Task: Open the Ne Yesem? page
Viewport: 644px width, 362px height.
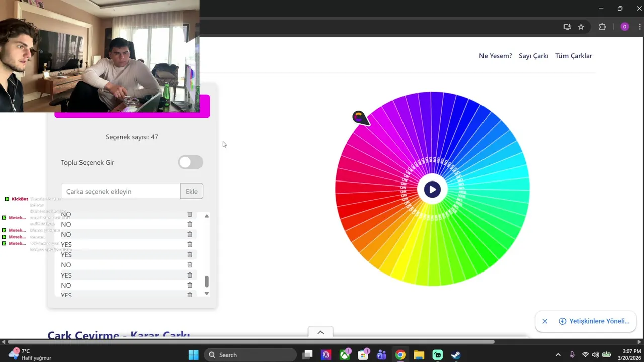Action: (496, 56)
